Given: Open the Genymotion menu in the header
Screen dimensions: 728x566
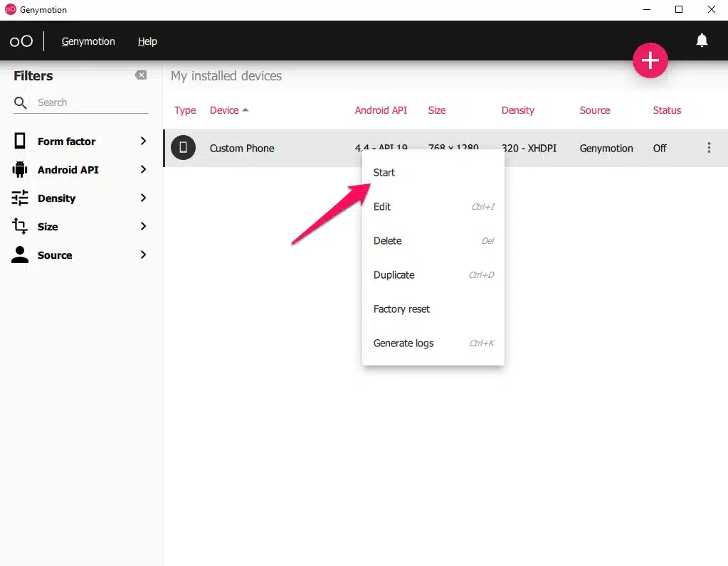Looking at the screenshot, I should [88, 41].
